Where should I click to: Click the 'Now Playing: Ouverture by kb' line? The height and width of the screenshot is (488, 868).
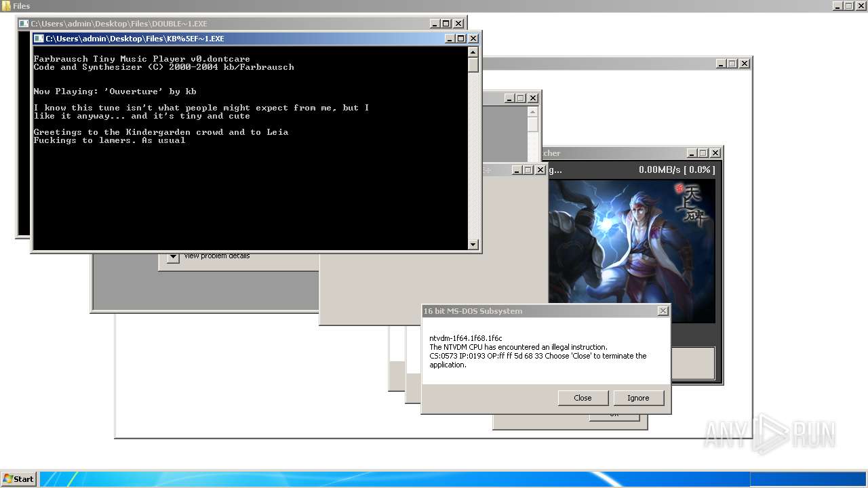[x=115, y=91]
